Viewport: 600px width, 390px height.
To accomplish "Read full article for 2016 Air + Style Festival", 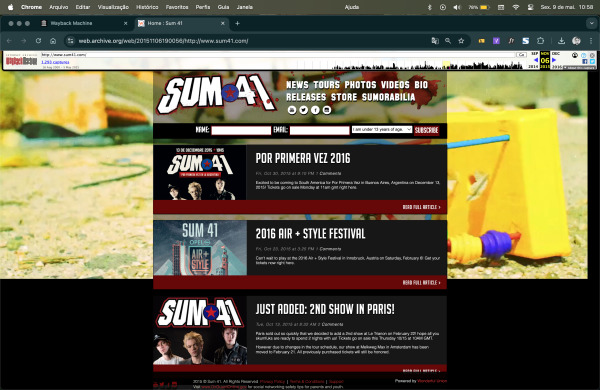I will point(421,282).
